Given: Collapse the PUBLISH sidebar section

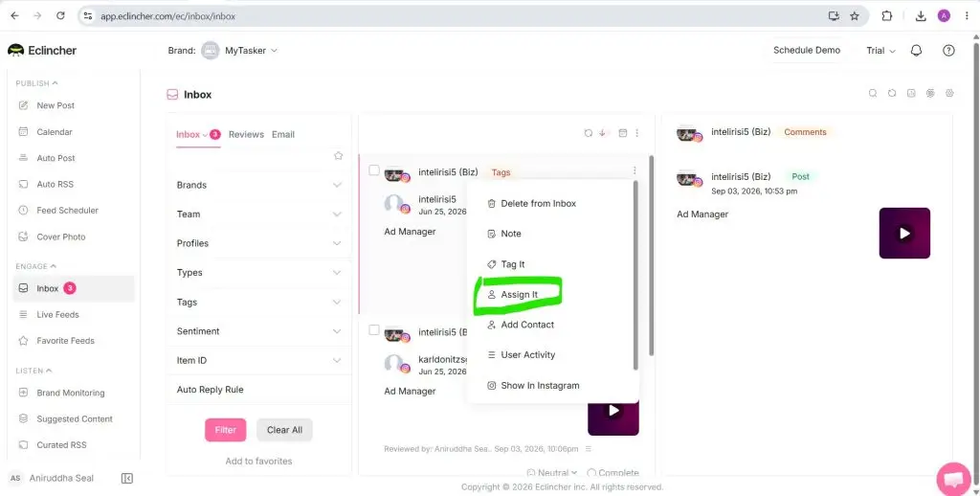Looking at the screenshot, I should tap(37, 83).
